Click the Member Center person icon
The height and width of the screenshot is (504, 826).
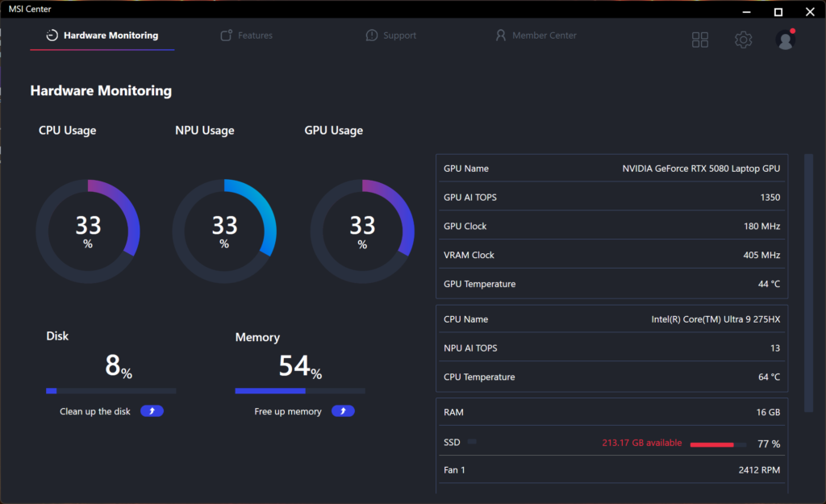click(500, 35)
